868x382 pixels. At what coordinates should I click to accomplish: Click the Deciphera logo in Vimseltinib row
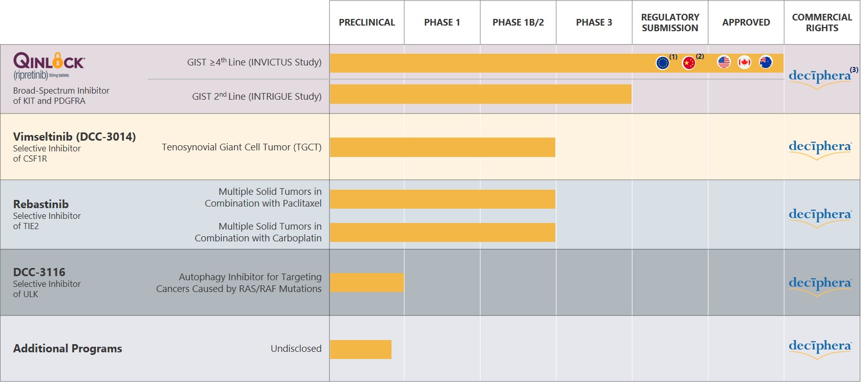tap(820, 148)
